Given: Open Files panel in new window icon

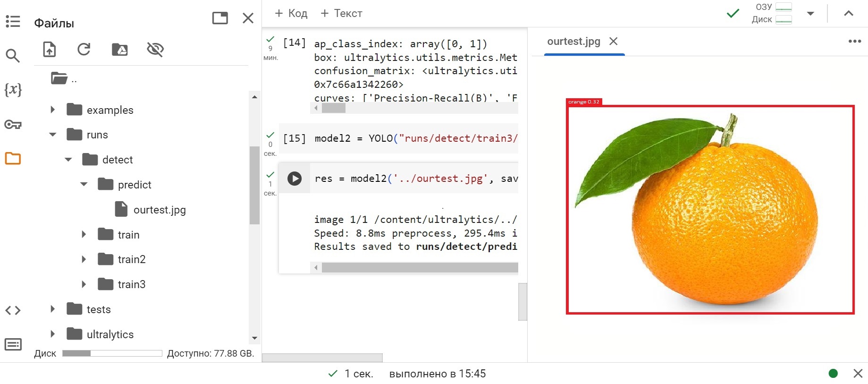Looking at the screenshot, I should click(220, 18).
